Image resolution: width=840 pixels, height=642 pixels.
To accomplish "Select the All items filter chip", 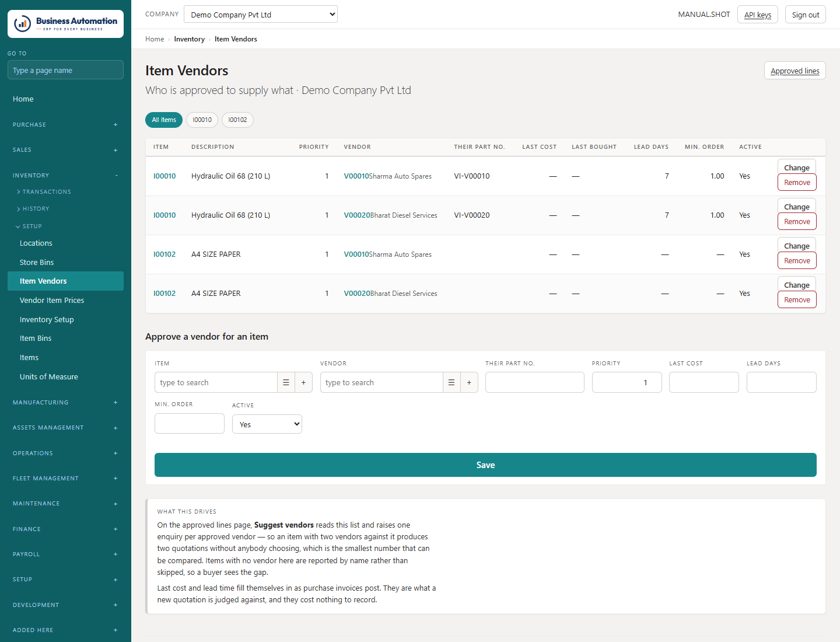I will (164, 120).
